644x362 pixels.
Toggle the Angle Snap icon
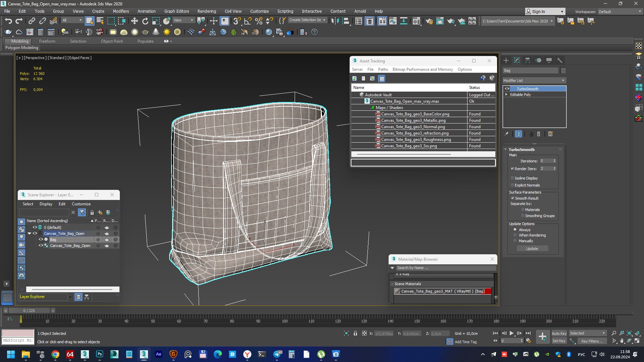click(x=248, y=21)
